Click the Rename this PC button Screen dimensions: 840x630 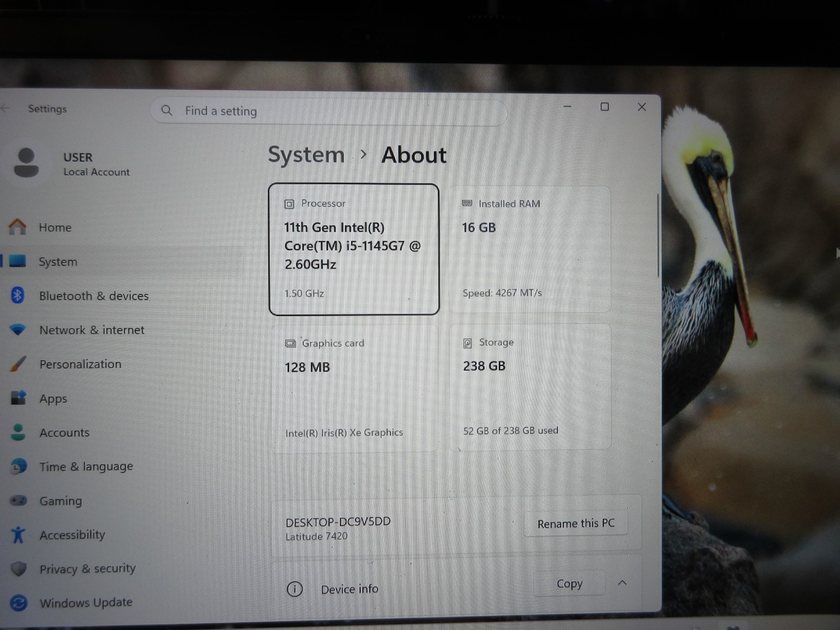pos(575,523)
